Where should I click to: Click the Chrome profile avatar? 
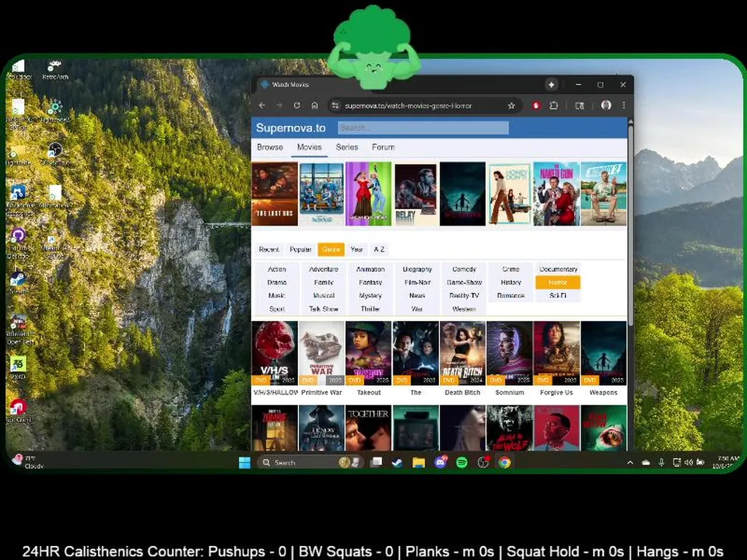point(606,105)
